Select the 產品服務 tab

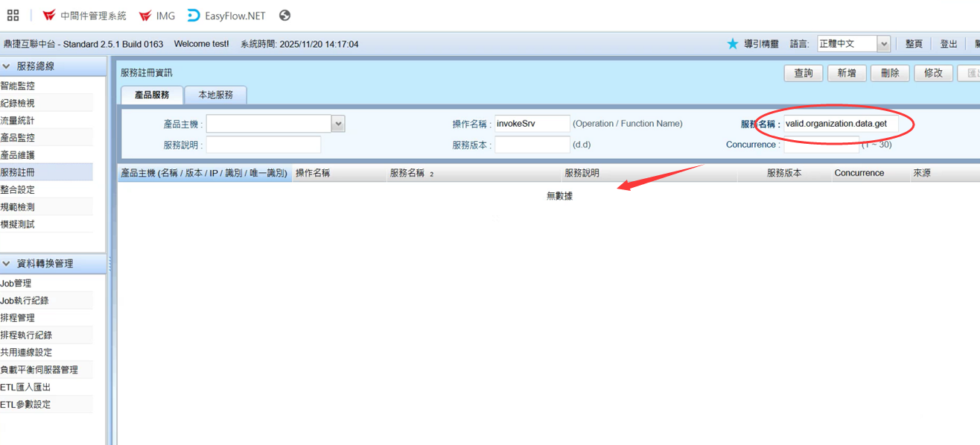[x=152, y=95]
